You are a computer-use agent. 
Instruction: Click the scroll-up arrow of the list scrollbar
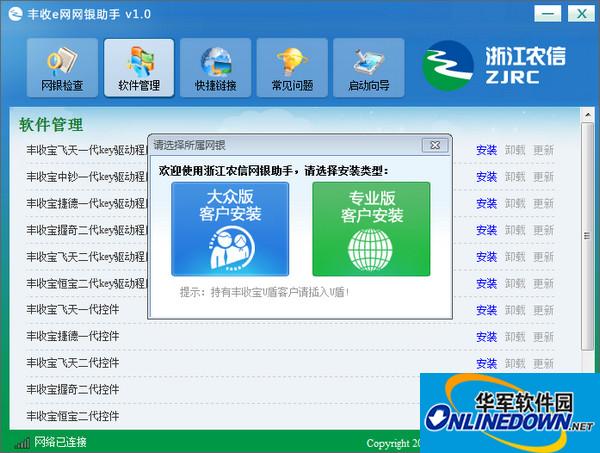pos(587,114)
